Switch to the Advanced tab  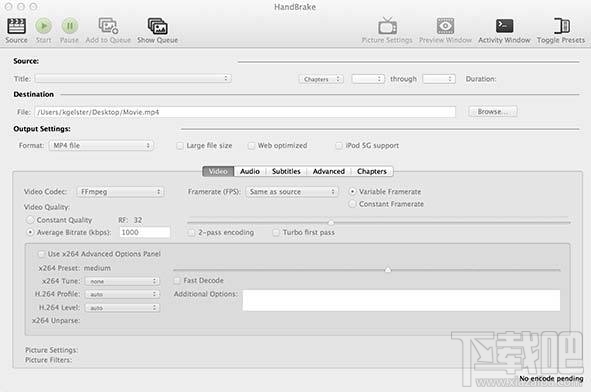coord(329,172)
